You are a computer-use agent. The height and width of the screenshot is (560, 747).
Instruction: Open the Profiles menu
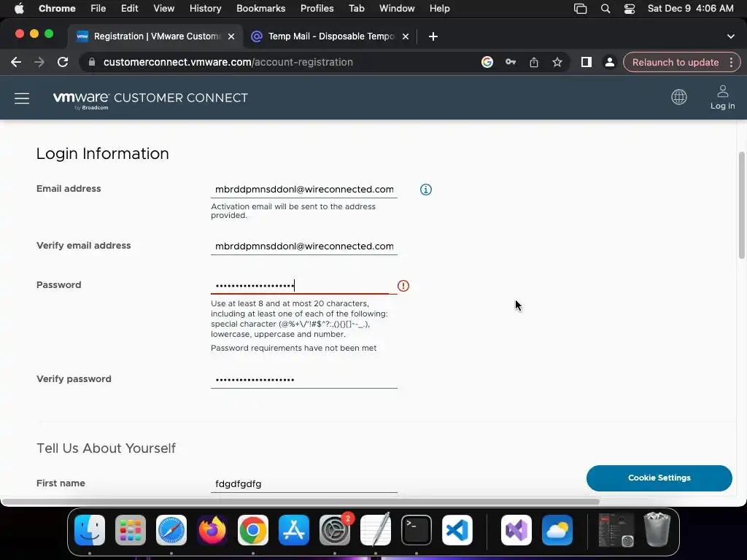coord(317,9)
